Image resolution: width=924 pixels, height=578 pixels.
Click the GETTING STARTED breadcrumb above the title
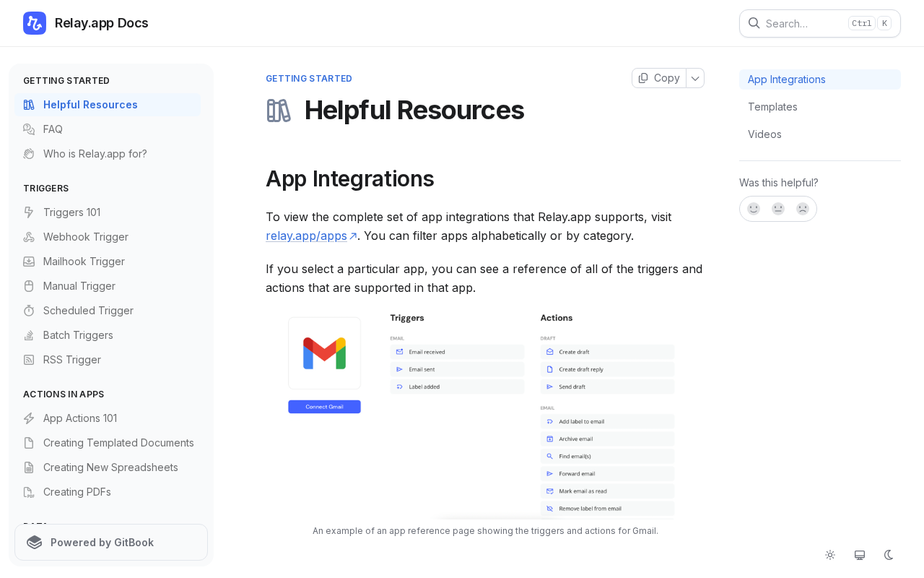(x=309, y=79)
